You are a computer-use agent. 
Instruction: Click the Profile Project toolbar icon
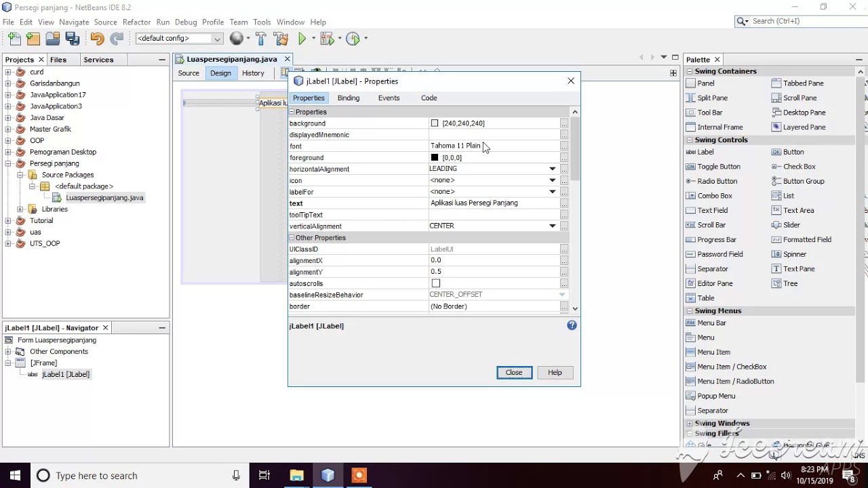click(353, 39)
